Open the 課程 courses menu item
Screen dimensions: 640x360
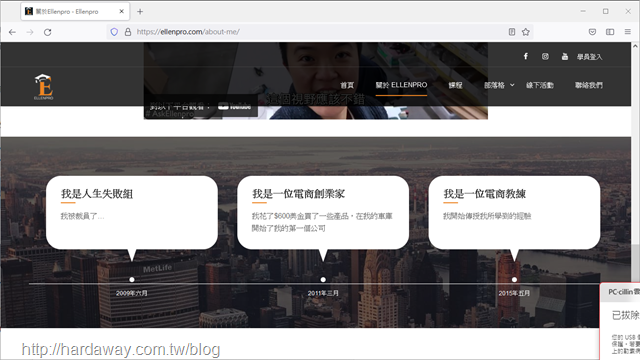(x=456, y=85)
